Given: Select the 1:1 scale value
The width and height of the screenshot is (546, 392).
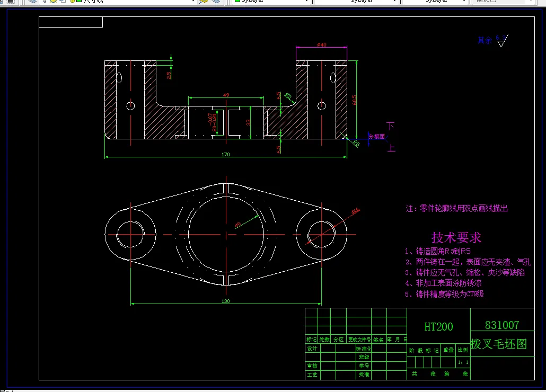Looking at the screenshot, I should coord(463,362).
